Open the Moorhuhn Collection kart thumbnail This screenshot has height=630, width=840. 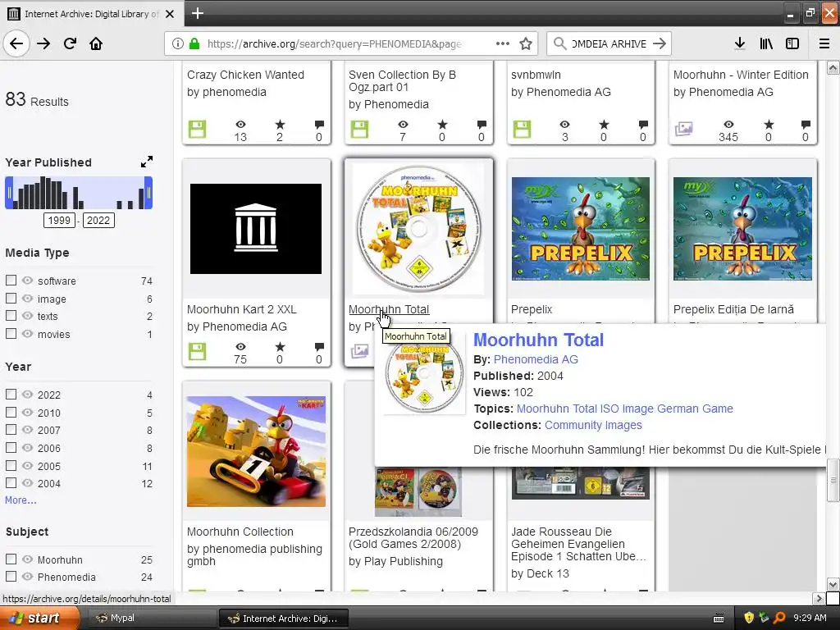pos(256,451)
